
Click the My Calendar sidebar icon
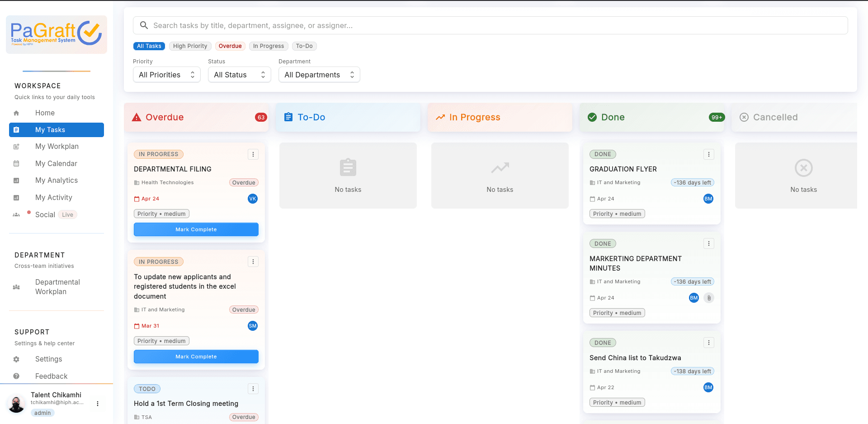click(16, 163)
